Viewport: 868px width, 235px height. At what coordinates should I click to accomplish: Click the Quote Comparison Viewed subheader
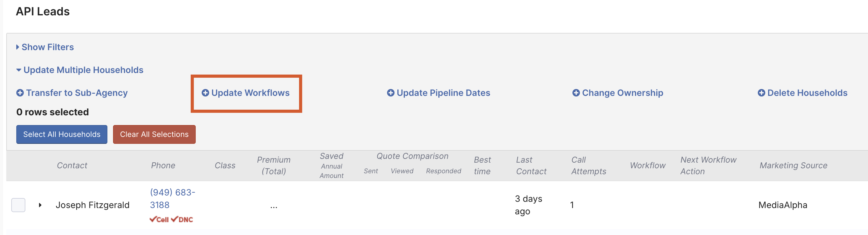pyautogui.click(x=402, y=171)
